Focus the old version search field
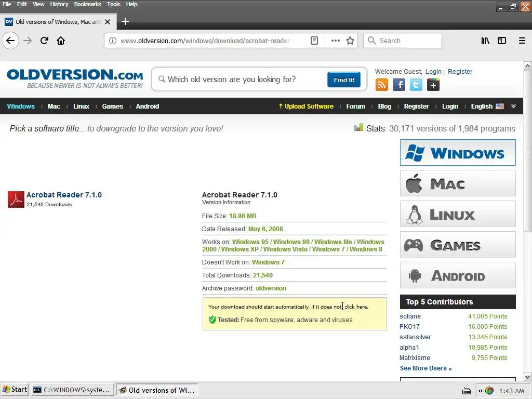The width and height of the screenshot is (532, 399). click(x=241, y=79)
